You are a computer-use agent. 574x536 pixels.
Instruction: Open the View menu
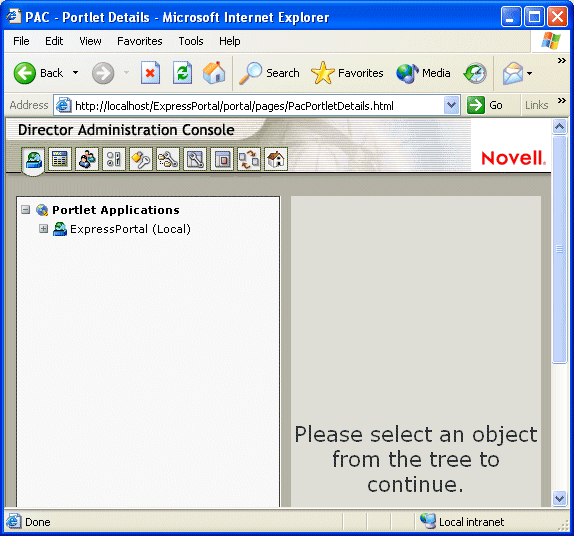click(90, 41)
